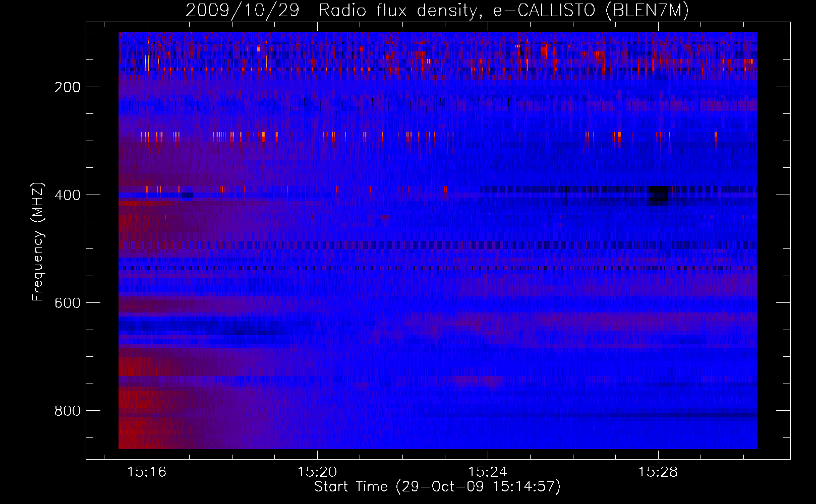The width and height of the screenshot is (816, 504).
Task: Select the 800 frequency tick label
Action: click(68, 411)
